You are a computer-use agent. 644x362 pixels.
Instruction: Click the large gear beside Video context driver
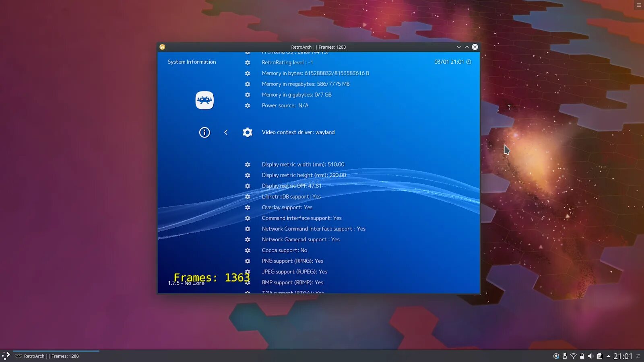[x=248, y=132]
